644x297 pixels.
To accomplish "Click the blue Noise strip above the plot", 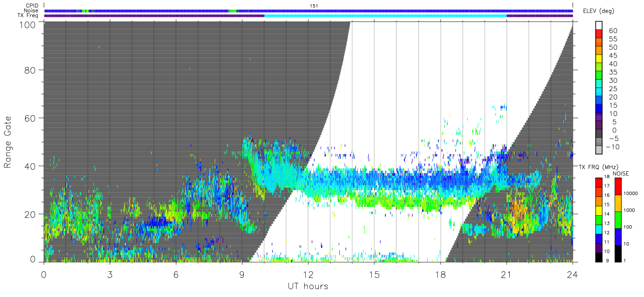I will (308, 10).
